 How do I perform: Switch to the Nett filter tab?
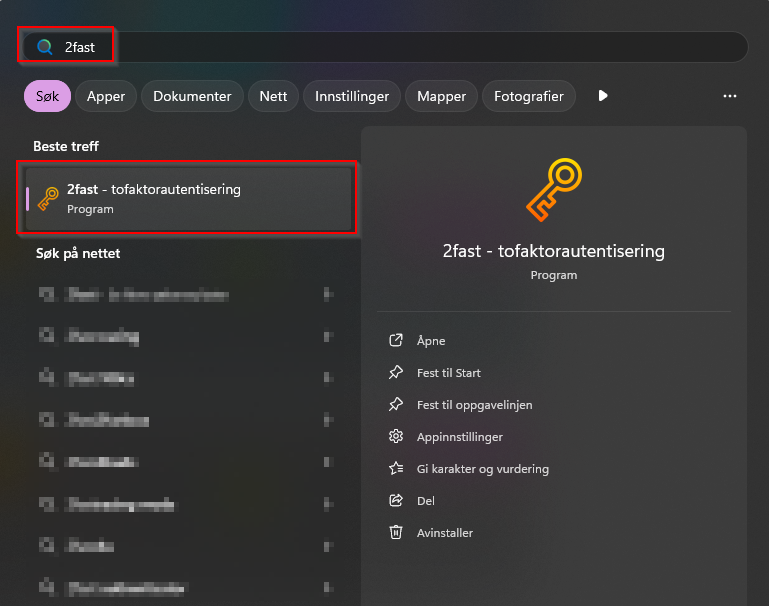click(x=273, y=96)
